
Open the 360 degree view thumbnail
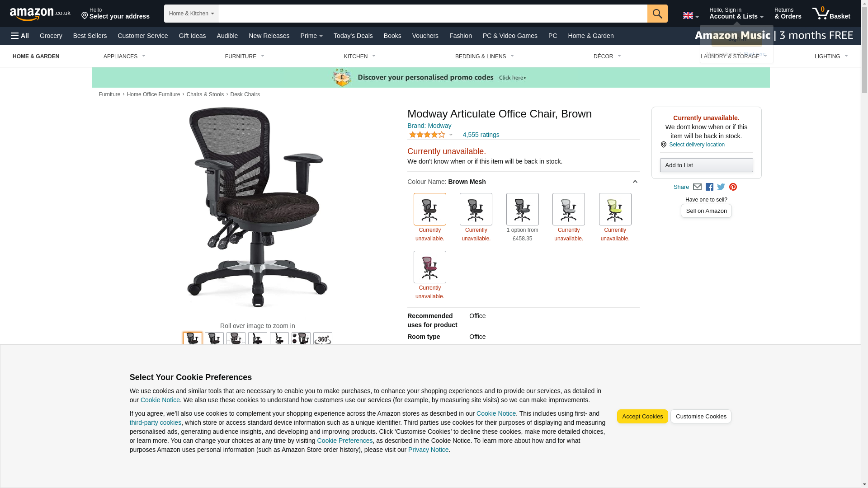(323, 339)
